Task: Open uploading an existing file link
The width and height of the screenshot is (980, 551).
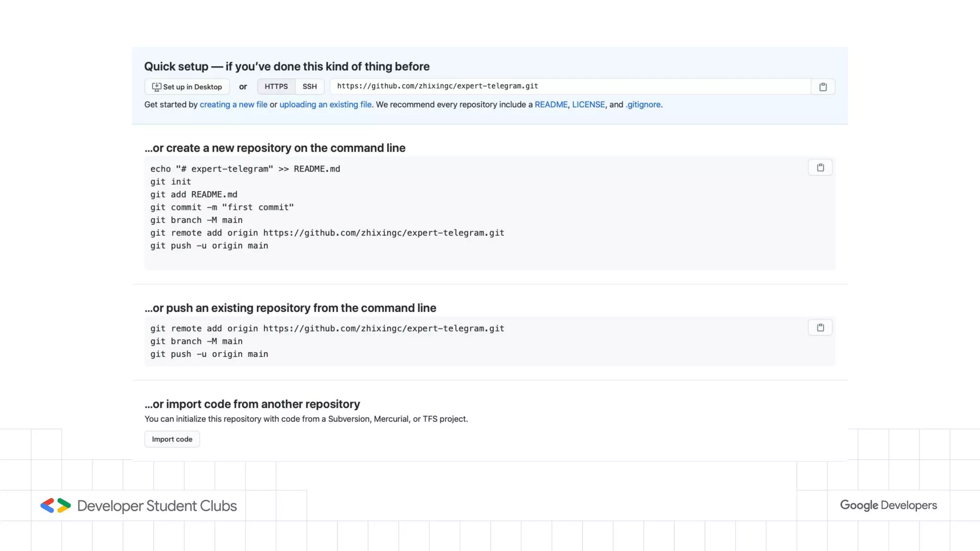Action: (325, 104)
